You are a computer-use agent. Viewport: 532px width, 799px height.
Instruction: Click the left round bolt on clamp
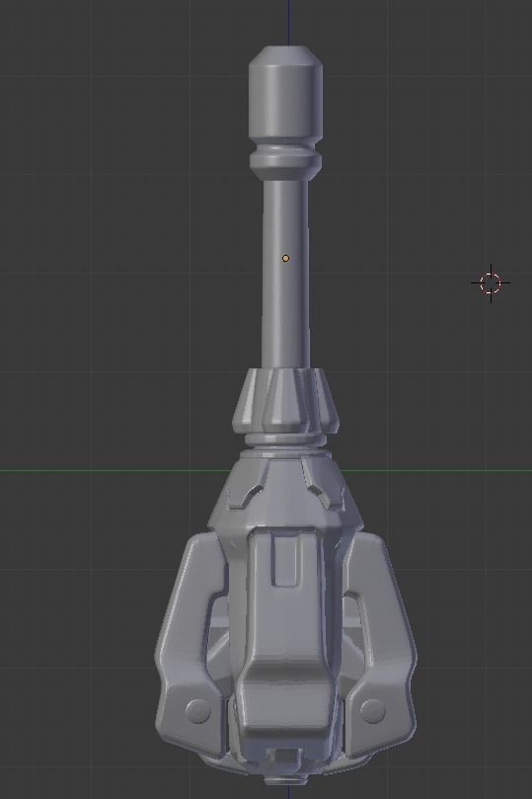click(x=197, y=710)
